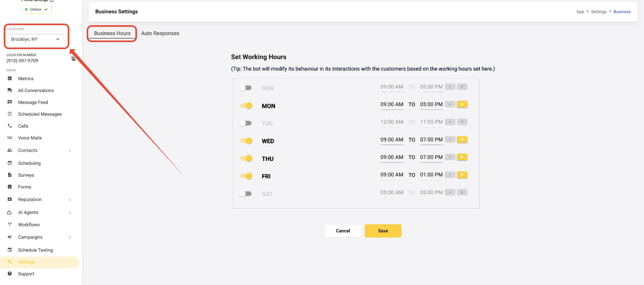Click the Message Feed icon
644x285 pixels.
[x=9, y=102]
